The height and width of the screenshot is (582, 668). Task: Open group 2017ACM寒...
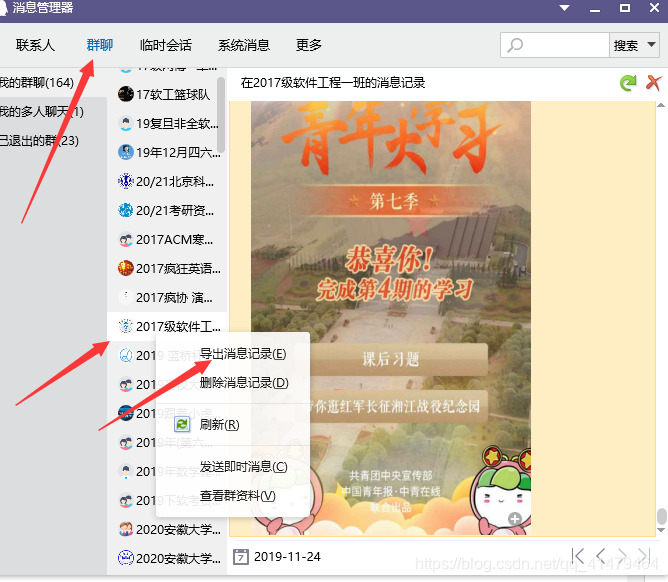(167, 239)
